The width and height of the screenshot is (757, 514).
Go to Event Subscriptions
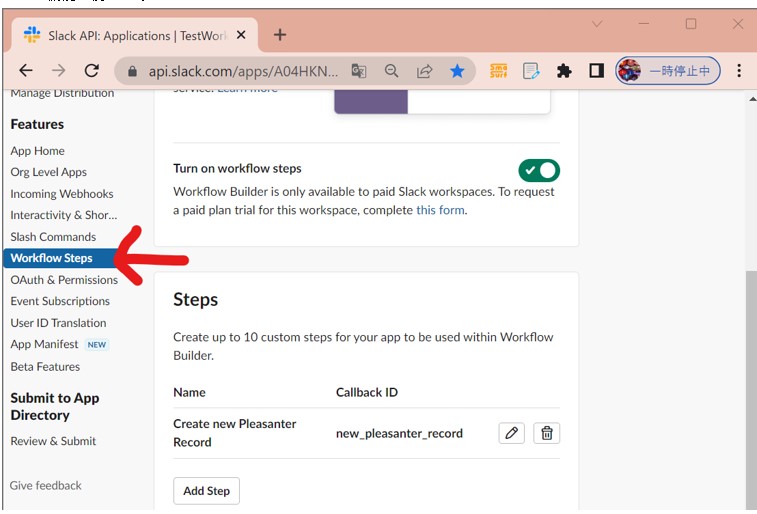[x=60, y=301]
